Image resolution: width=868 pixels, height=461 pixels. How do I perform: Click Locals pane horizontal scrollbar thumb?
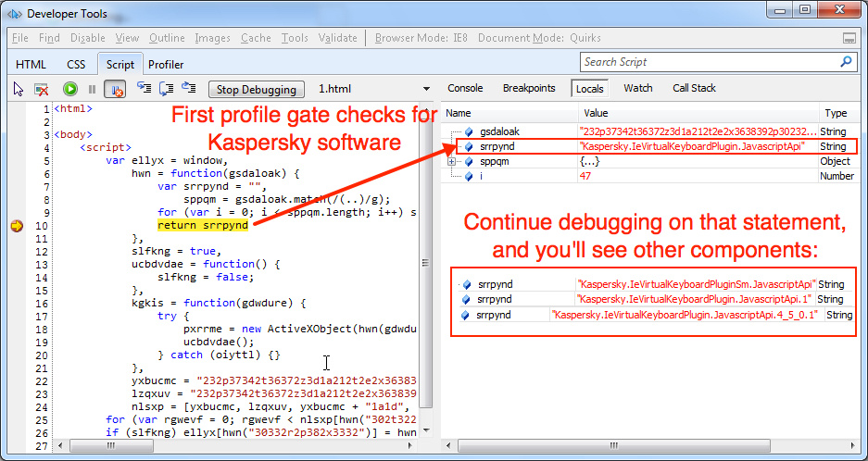[x=614, y=446]
